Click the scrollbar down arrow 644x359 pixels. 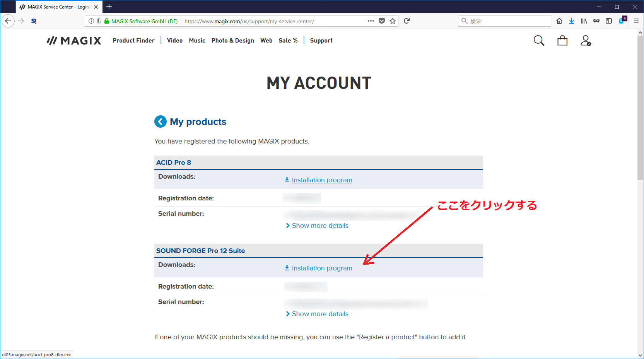tap(641, 355)
